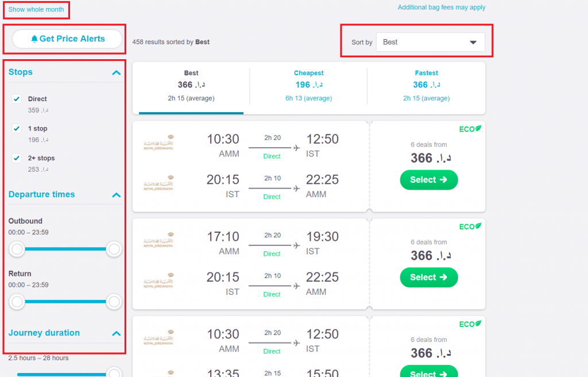
Task: Click the arrow icon inside the first Select button
Action: pos(443,180)
